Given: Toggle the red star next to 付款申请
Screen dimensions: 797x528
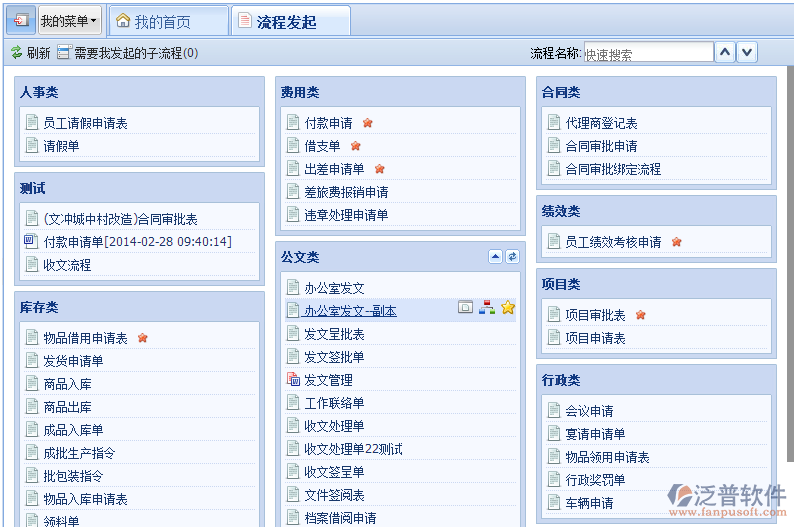Looking at the screenshot, I should pyautogui.click(x=368, y=123).
